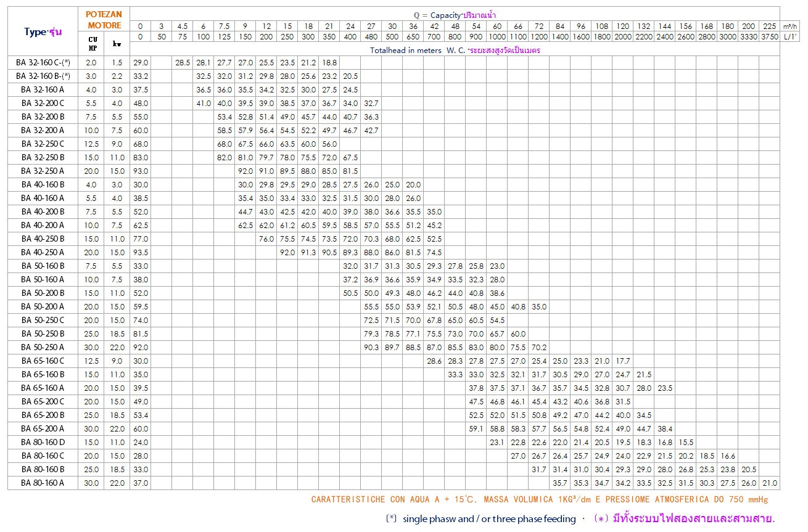Select model name 'BA 32-160 C-(*)'
Viewport: 808px width, 532px height.
click(x=43, y=62)
